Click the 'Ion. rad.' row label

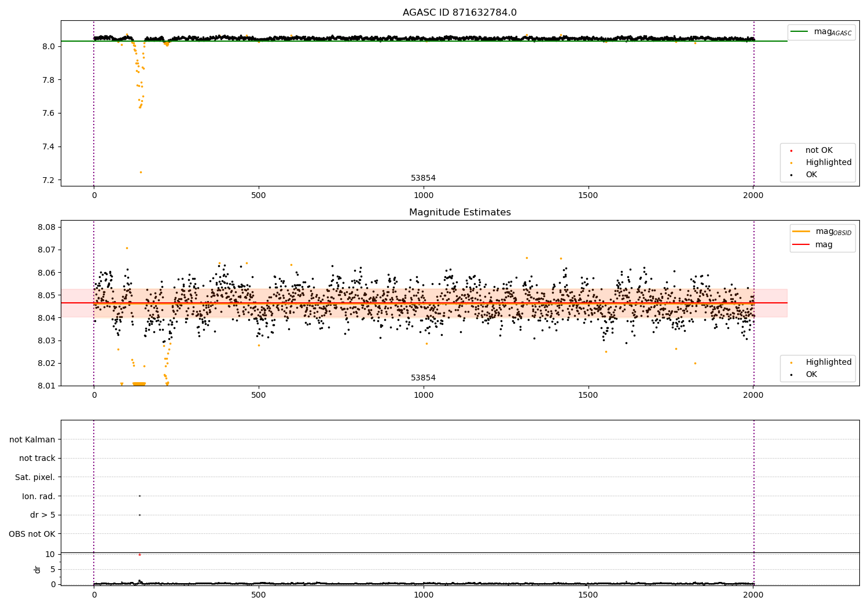pyautogui.click(x=38, y=496)
